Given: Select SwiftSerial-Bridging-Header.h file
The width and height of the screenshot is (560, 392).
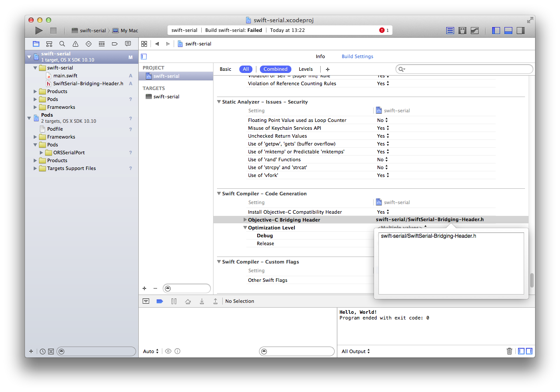Looking at the screenshot, I should coord(88,83).
